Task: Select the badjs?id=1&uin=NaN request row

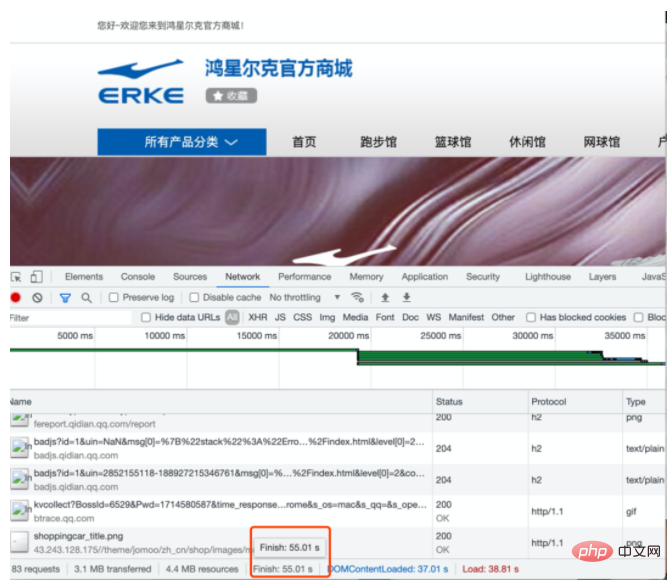Action: point(338,448)
